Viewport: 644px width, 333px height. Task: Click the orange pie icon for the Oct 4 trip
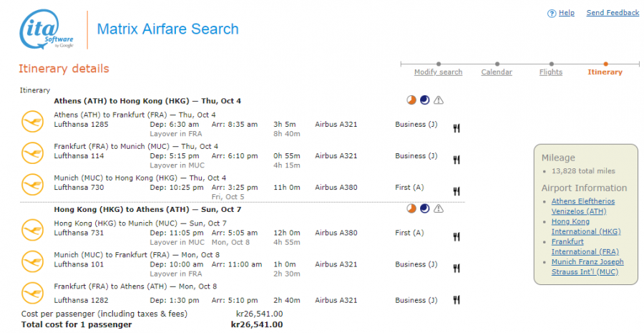pos(411,100)
